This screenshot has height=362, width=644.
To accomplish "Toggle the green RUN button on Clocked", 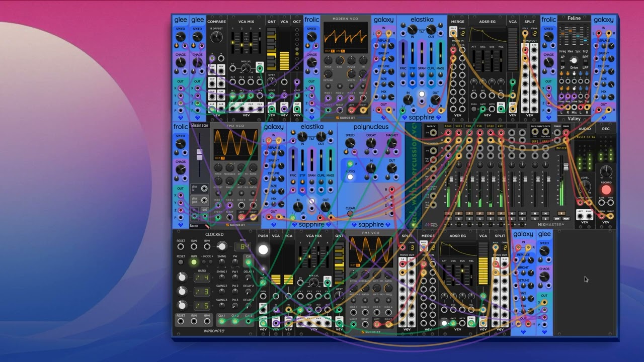I will (x=194, y=262).
